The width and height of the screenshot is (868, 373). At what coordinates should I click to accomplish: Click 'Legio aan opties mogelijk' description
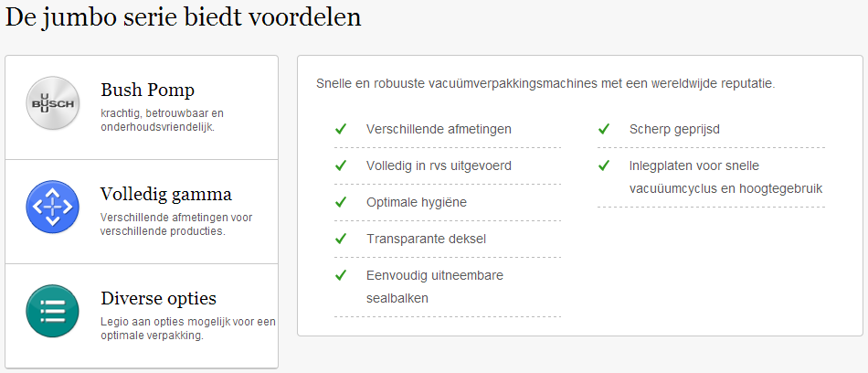(188, 329)
